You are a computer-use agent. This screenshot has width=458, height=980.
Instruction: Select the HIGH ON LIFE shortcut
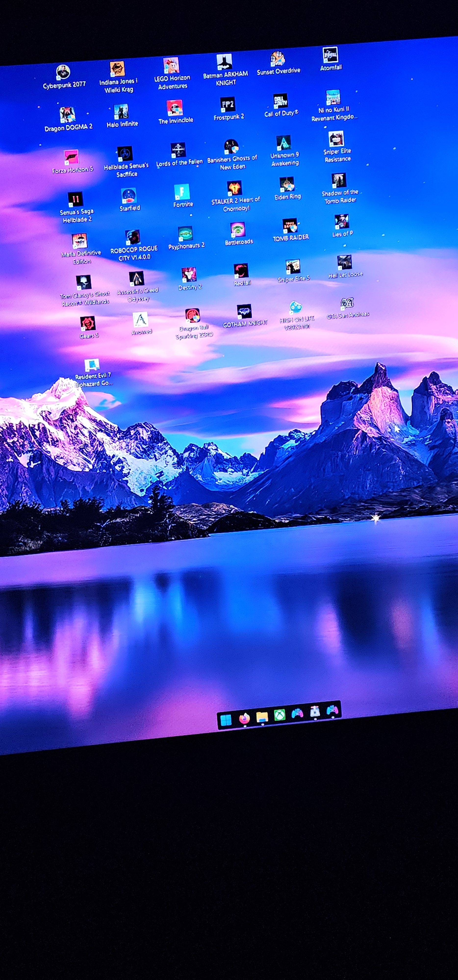(x=296, y=307)
